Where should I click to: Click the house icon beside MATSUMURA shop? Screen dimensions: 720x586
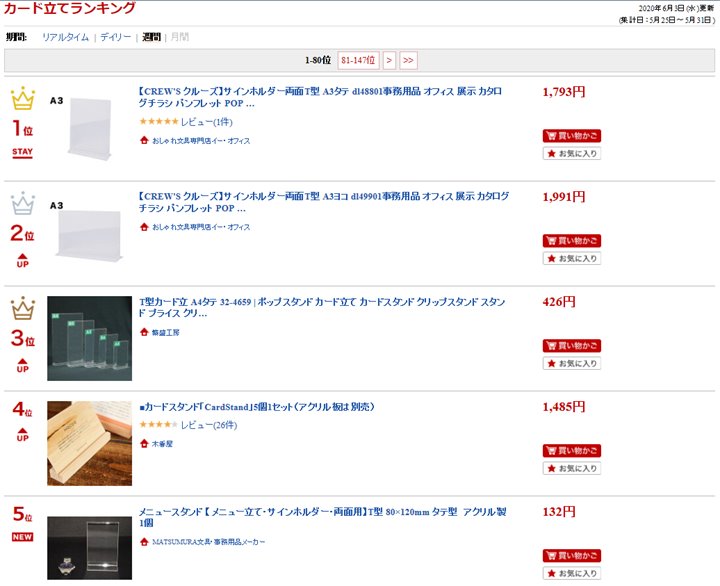(144, 541)
